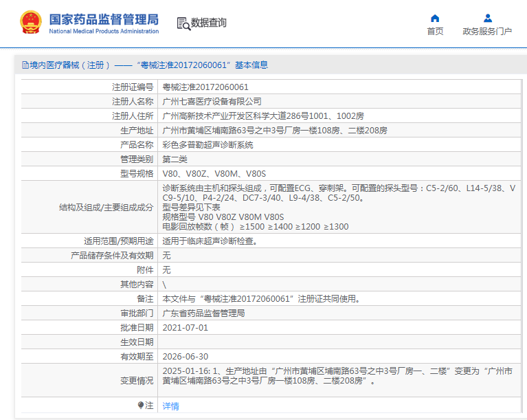The width and height of the screenshot is (527, 420).
Task: Click the approval date 2021-07-01
Action: (x=185, y=328)
